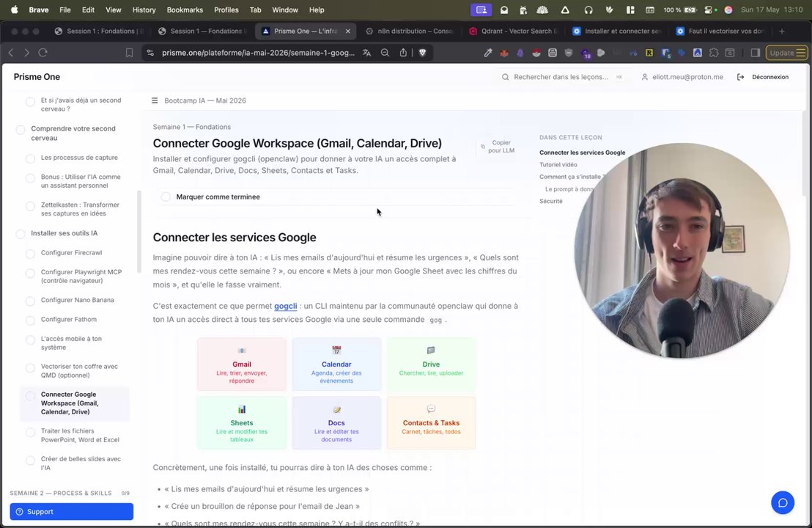
Task: Click the Déconnexion button
Action: [x=763, y=77]
